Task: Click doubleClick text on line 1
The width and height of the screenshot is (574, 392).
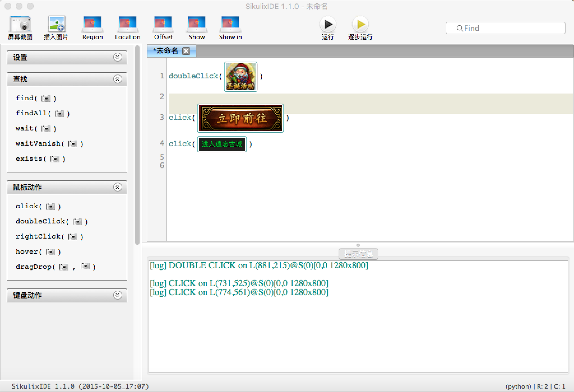Action: click(x=193, y=76)
